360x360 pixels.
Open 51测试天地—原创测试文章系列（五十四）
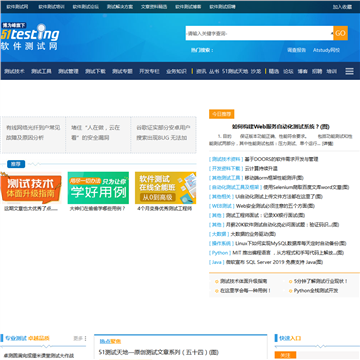click(159, 352)
